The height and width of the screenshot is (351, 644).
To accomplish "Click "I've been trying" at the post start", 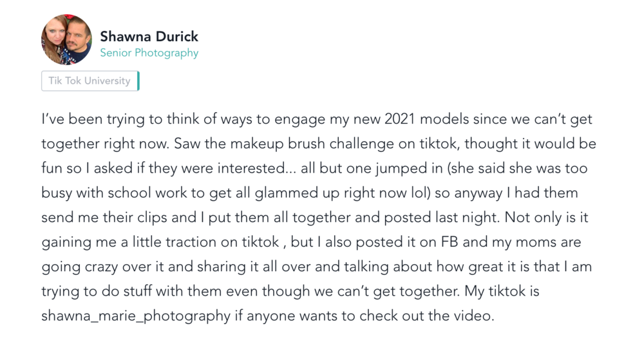I will (84, 120).
